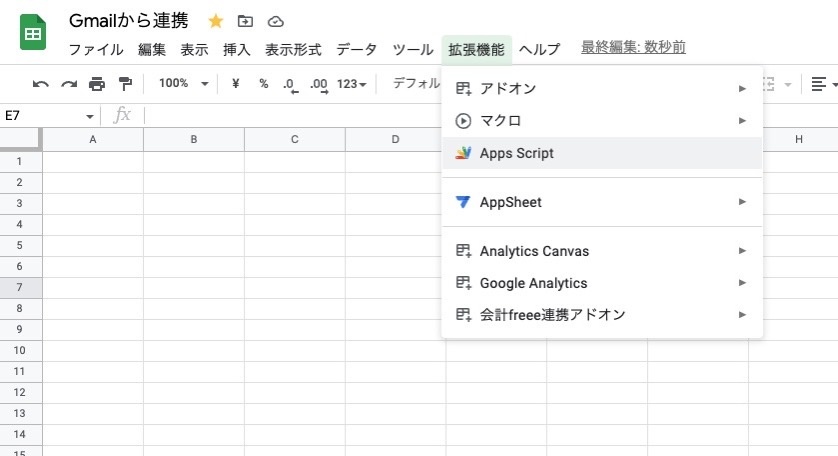Image resolution: width=838 pixels, height=456 pixels.
Task: Open the データ menu
Action: 356,50
